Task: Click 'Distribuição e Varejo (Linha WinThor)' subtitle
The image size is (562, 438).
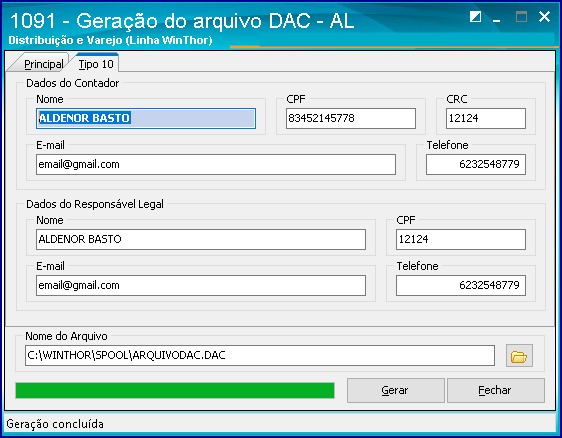Action: (110, 40)
